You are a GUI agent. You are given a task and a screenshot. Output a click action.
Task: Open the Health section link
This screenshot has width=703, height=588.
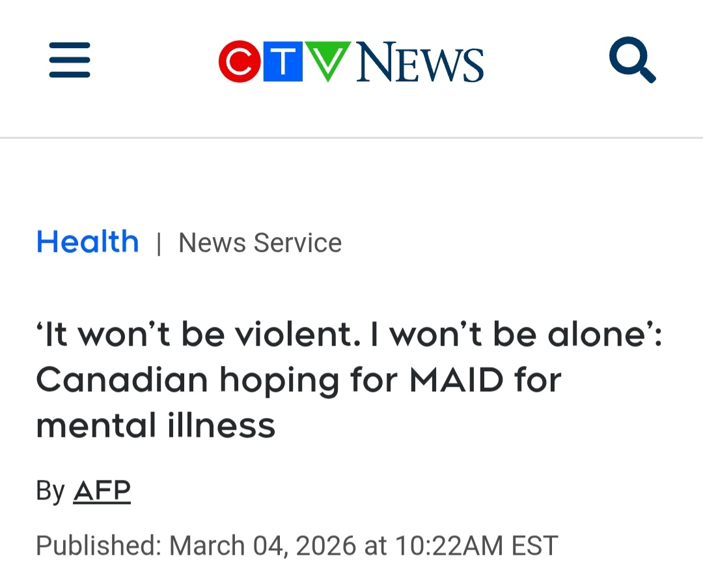pos(87,242)
